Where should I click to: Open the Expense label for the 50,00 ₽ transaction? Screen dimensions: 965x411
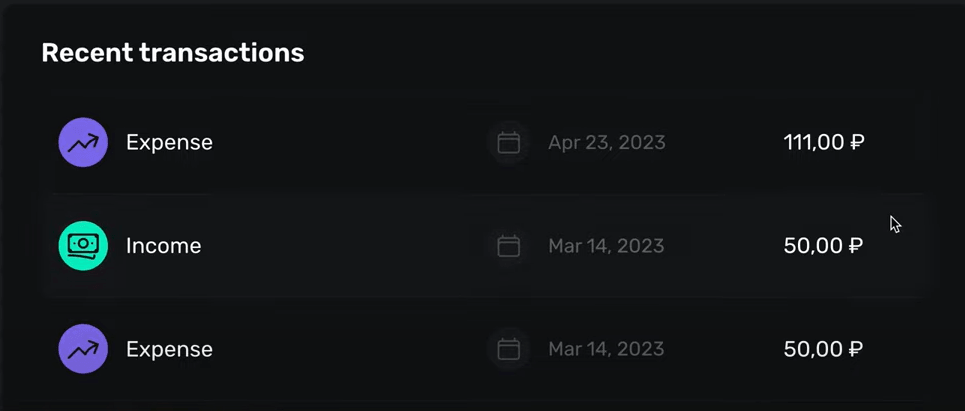(x=169, y=349)
